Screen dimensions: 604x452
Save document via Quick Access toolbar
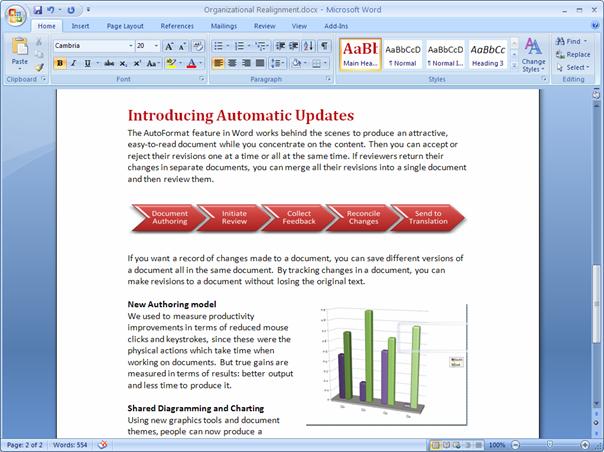(x=37, y=9)
